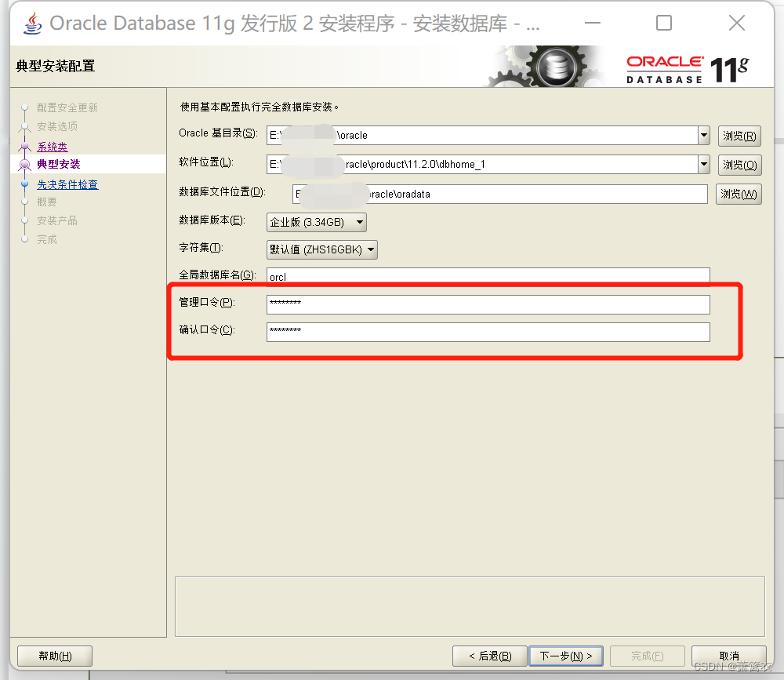Click the 字符集(T) label
The height and width of the screenshot is (680, 784).
point(201,248)
